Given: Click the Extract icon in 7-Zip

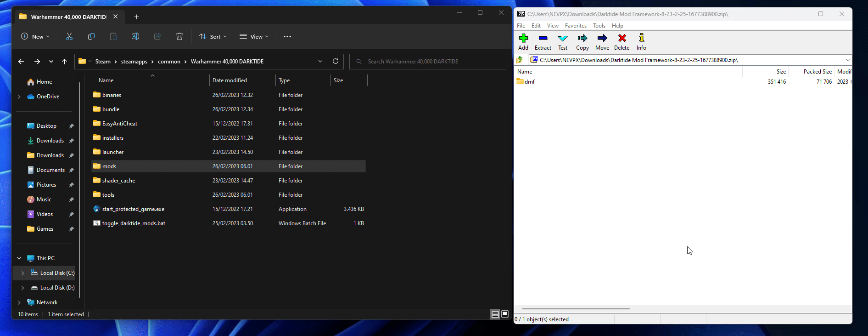Looking at the screenshot, I should 543,41.
